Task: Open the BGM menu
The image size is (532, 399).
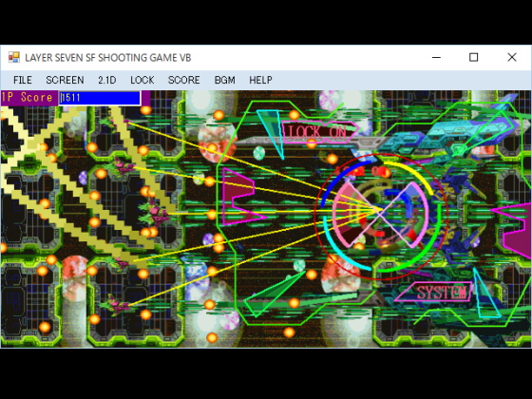Action: (x=224, y=80)
